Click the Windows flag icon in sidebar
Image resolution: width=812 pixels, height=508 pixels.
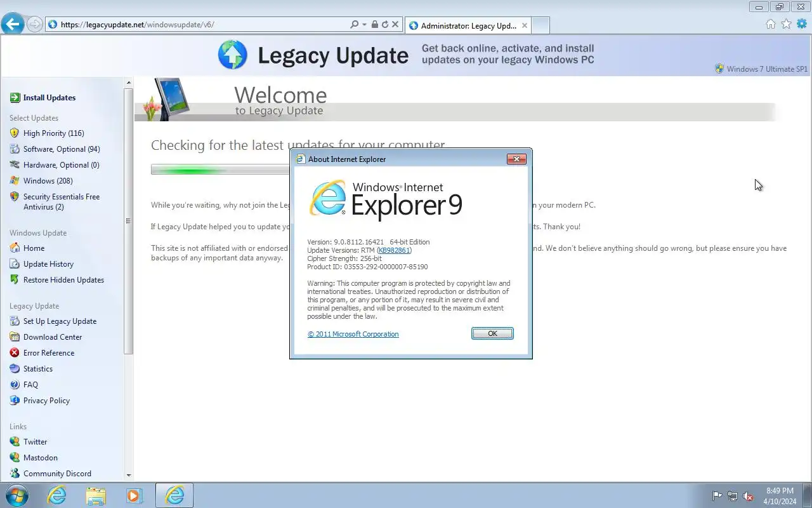pyautogui.click(x=15, y=180)
